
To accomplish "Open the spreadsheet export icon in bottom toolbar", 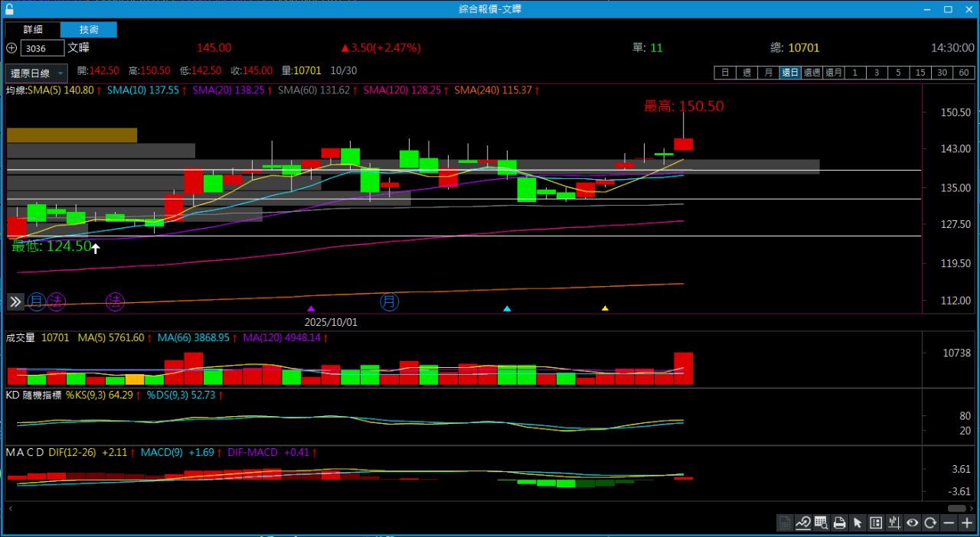I will (785, 523).
